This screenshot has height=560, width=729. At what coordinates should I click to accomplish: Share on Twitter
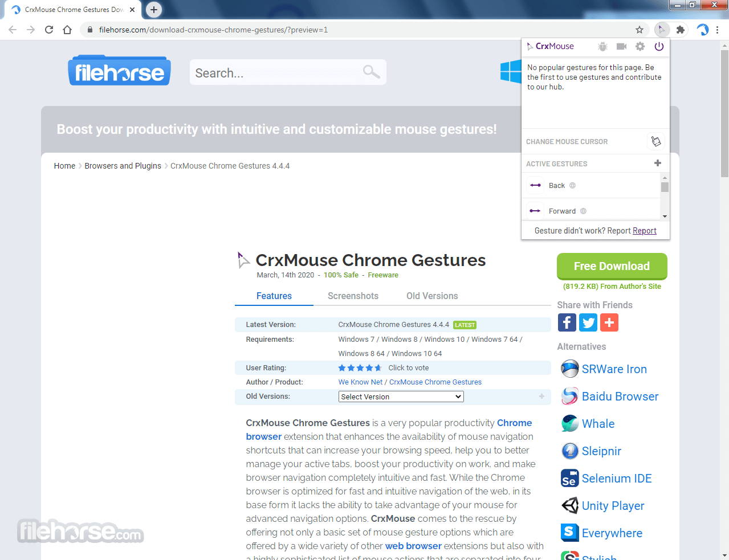click(588, 322)
